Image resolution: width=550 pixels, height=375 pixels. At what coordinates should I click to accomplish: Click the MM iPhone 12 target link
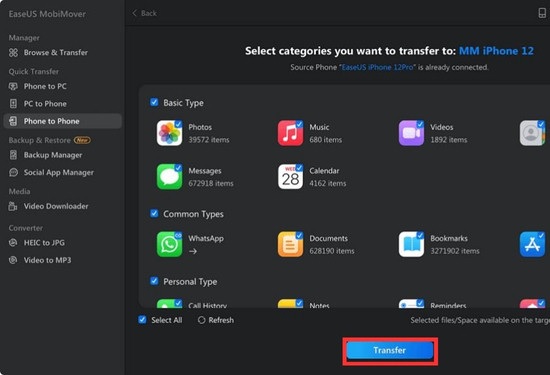coord(496,51)
